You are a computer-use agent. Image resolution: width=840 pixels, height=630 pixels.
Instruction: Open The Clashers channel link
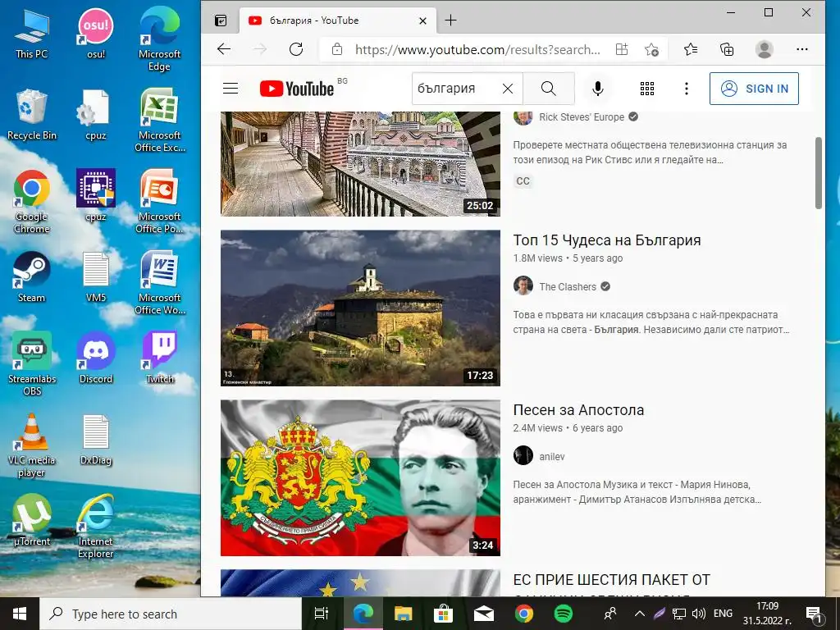[568, 286]
